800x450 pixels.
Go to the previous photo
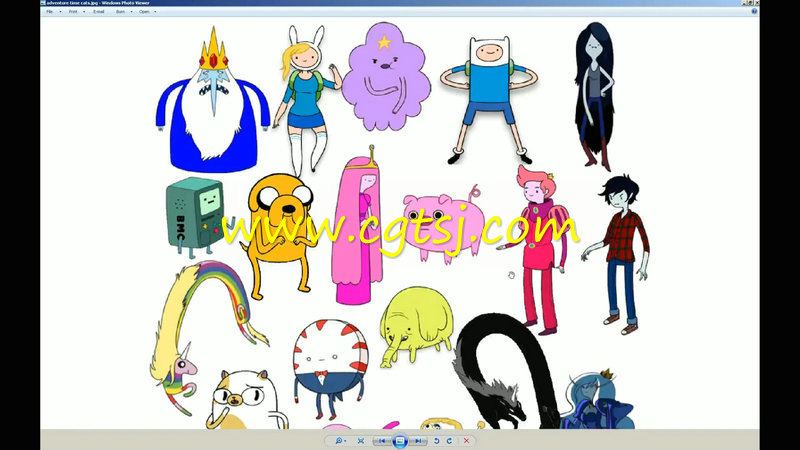pyautogui.click(x=383, y=440)
